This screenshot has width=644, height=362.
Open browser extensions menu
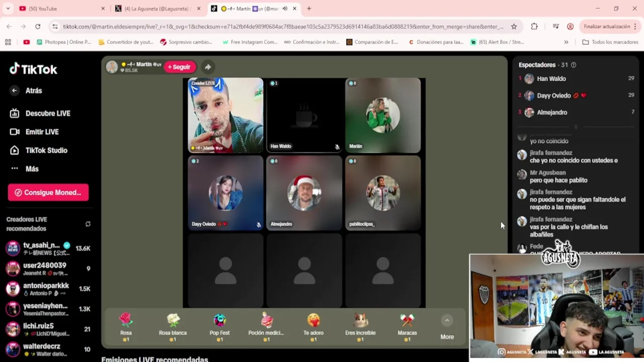[x=534, y=26]
